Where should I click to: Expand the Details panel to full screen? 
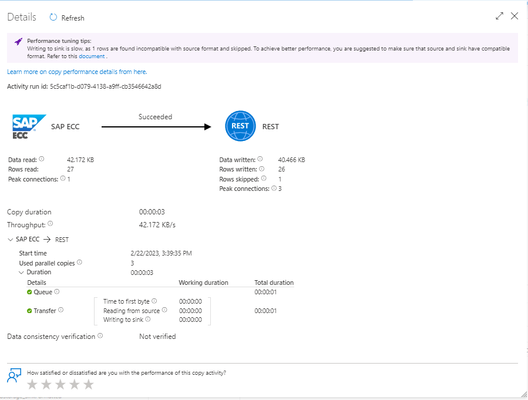(x=499, y=16)
